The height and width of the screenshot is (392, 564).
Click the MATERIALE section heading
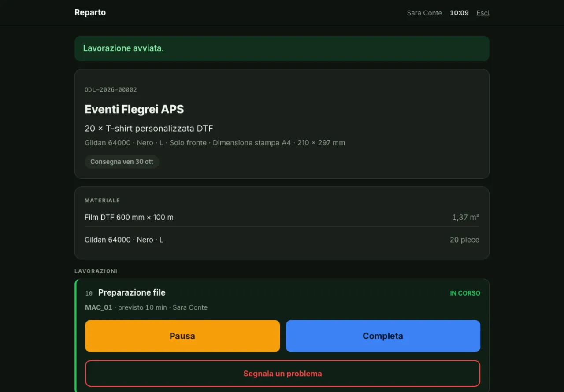pos(102,200)
